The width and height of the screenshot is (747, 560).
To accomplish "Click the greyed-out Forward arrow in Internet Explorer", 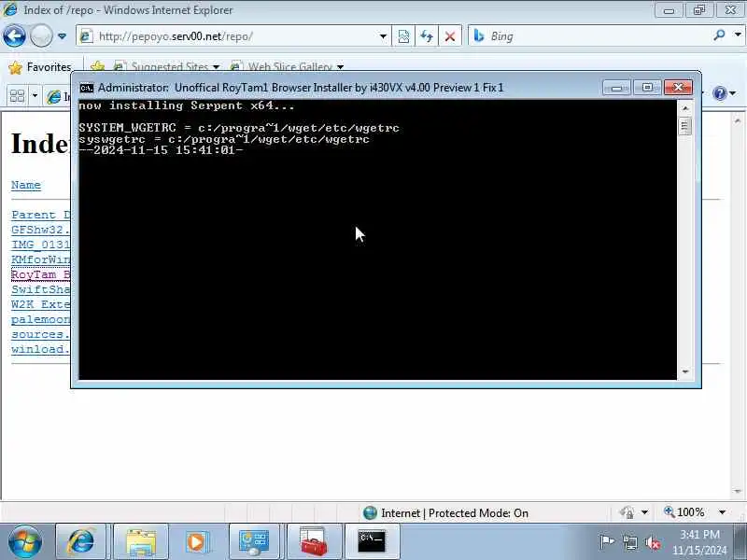I will pos(41,35).
